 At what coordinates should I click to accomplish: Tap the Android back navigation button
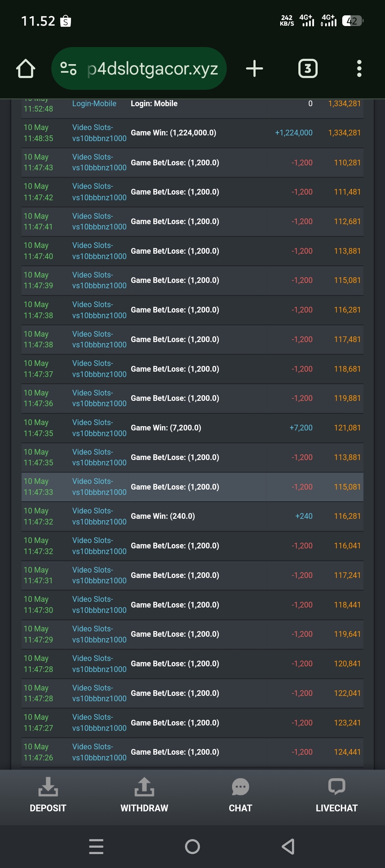coord(288,847)
